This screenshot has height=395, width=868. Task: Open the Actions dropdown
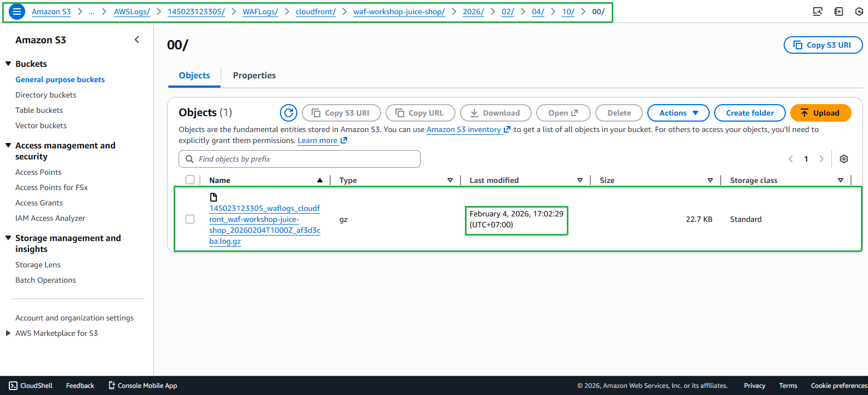pyautogui.click(x=679, y=113)
